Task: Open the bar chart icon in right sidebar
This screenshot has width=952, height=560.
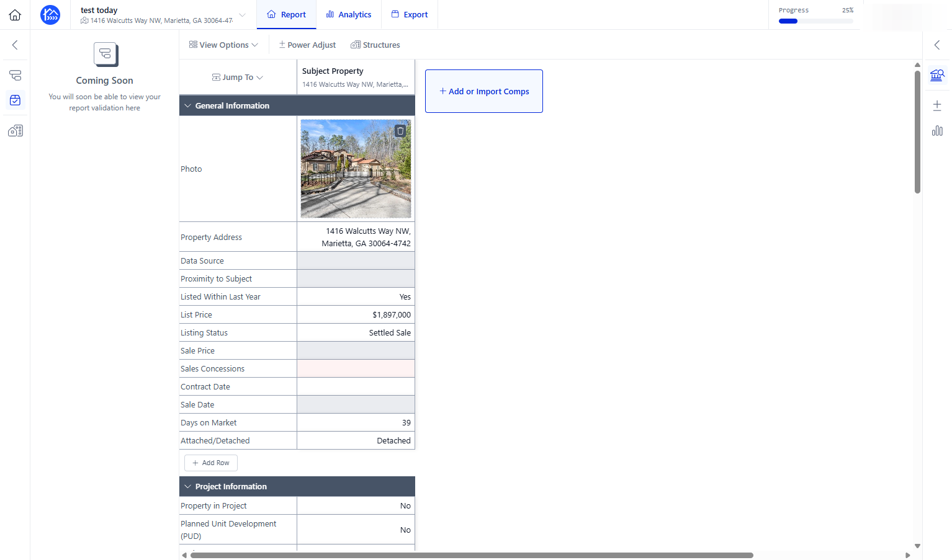Action: pyautogui.click(x=937, y=131)
